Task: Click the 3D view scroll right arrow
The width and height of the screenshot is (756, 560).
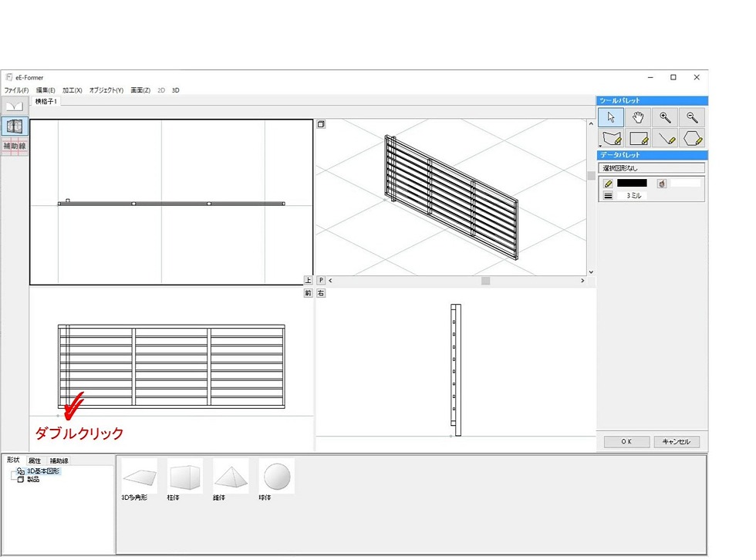Action: [x=582, y=281]
